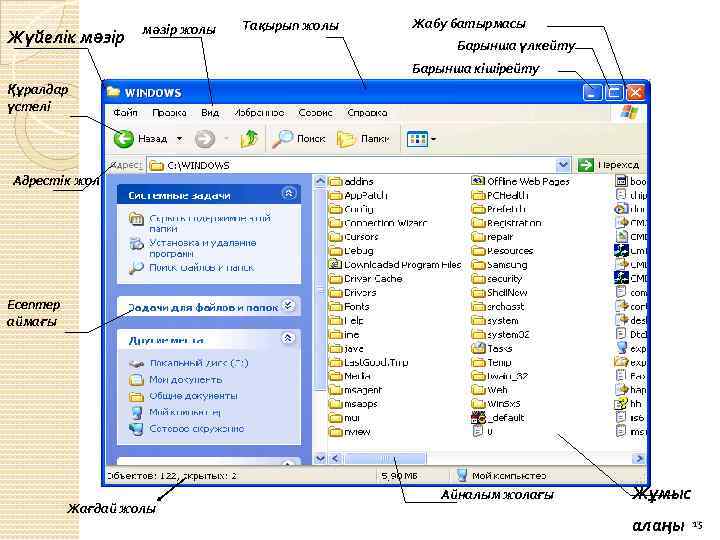The image size is (720, 540).
Task: Click left arrow of horizontal scrollbar
Action: (335, 458)
